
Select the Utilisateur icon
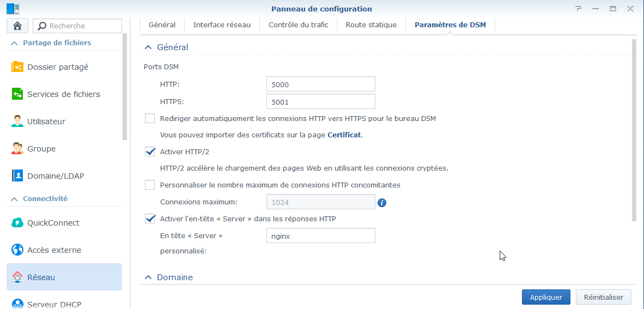(17, 122)
